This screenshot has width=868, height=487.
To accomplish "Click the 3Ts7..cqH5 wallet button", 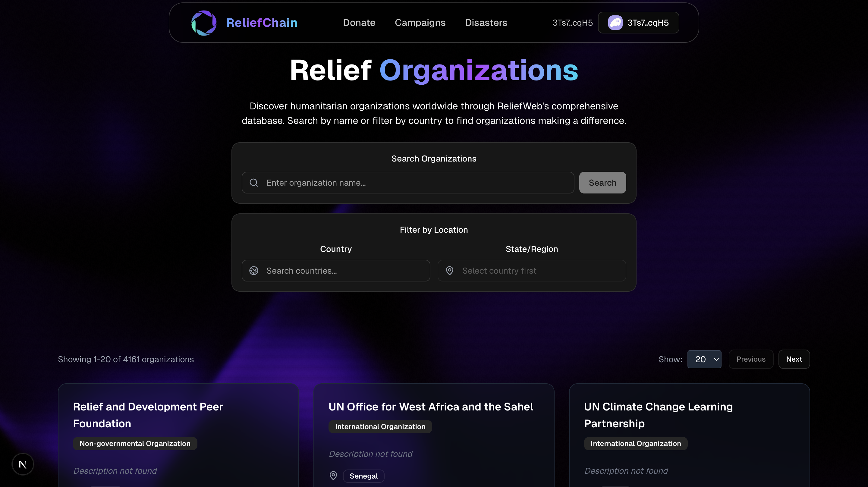I will tap(638, 23).
